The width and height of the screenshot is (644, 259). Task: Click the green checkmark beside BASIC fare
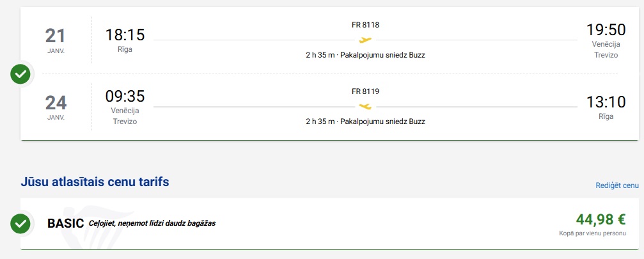[x=20, y=223]
